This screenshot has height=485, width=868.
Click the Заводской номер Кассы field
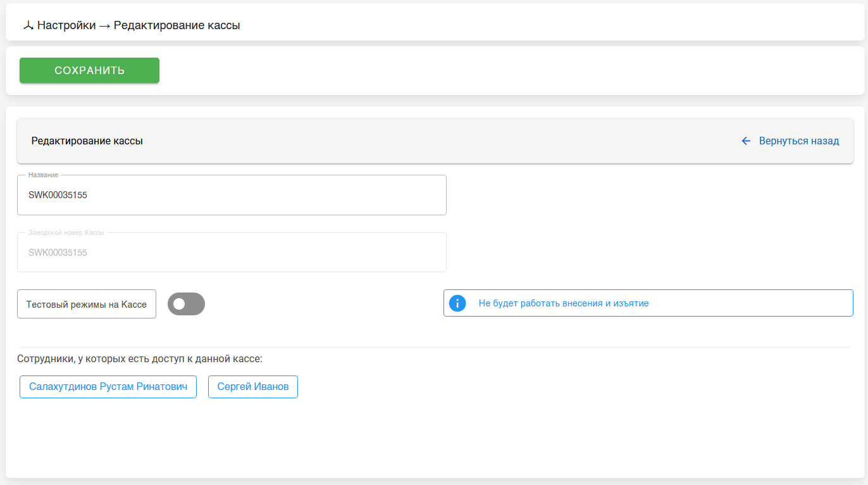click(x=232, y=253)
